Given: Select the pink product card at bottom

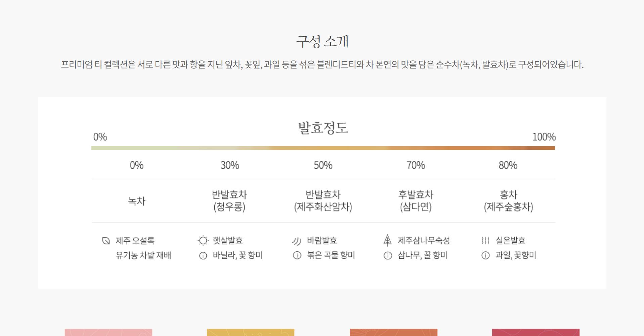Looking at the screenshot, I should coord(109,332).
